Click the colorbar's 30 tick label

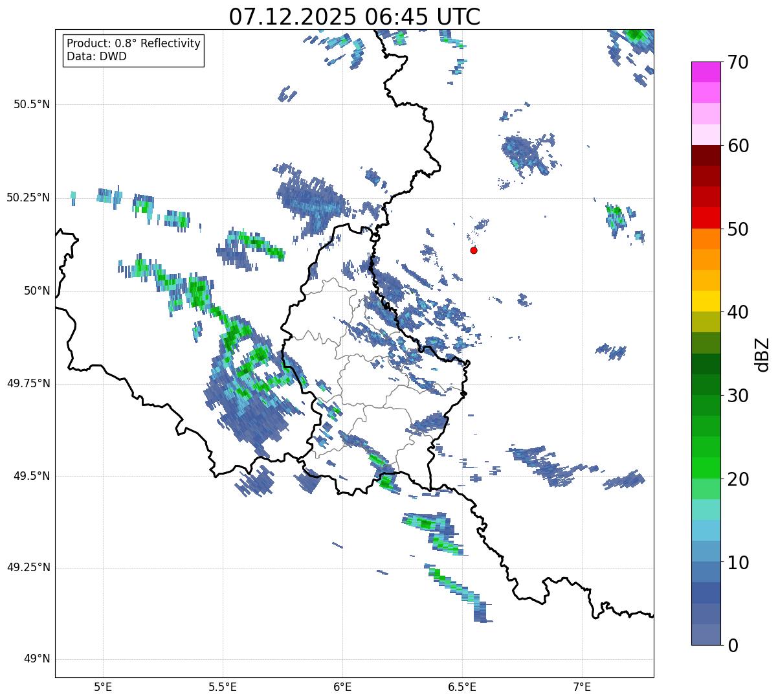point(738,396)
